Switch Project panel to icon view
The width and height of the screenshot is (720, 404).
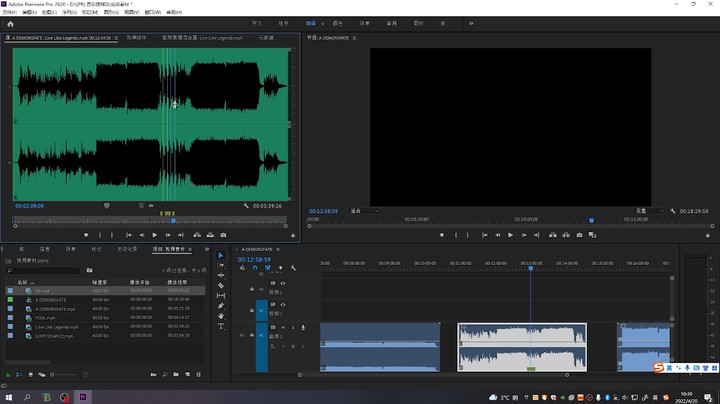pos(31,375)
